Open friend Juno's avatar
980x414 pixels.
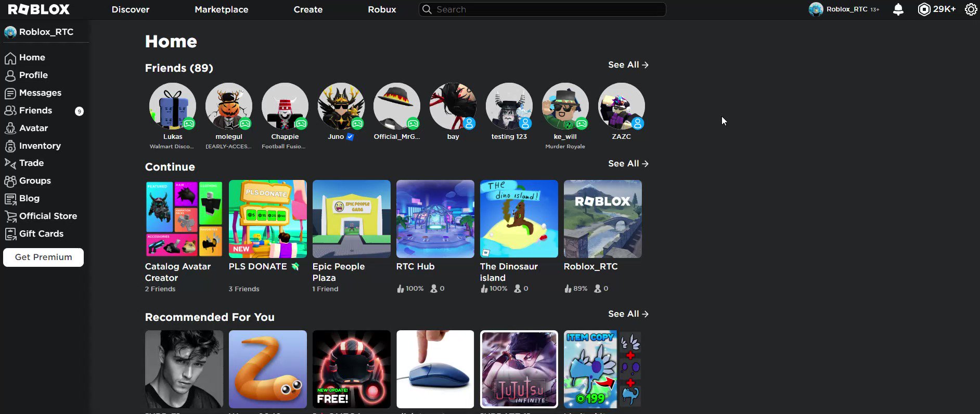click(x=341, y=106)
